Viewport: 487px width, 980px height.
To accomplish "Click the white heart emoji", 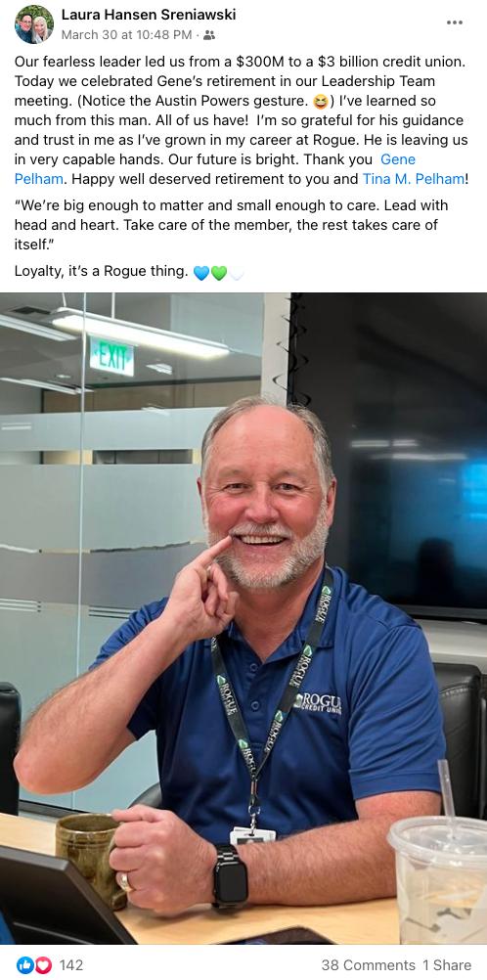I will (x=236, y=273).
